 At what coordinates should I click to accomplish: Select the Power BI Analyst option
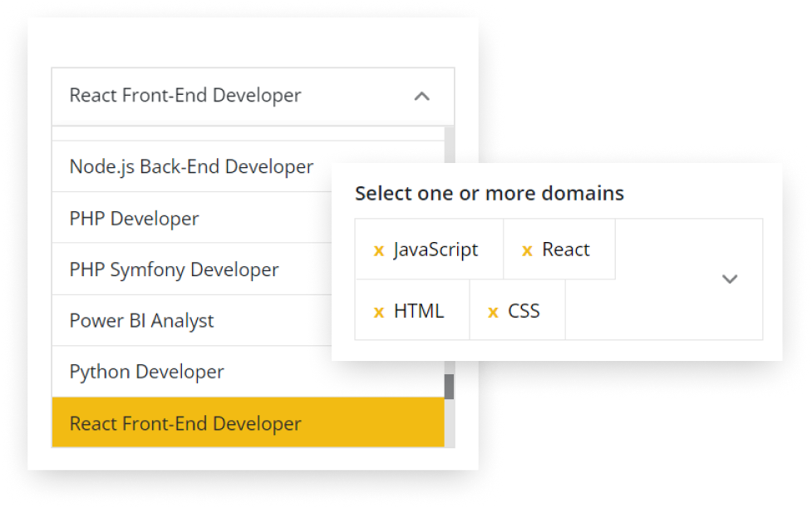(141, 321)
